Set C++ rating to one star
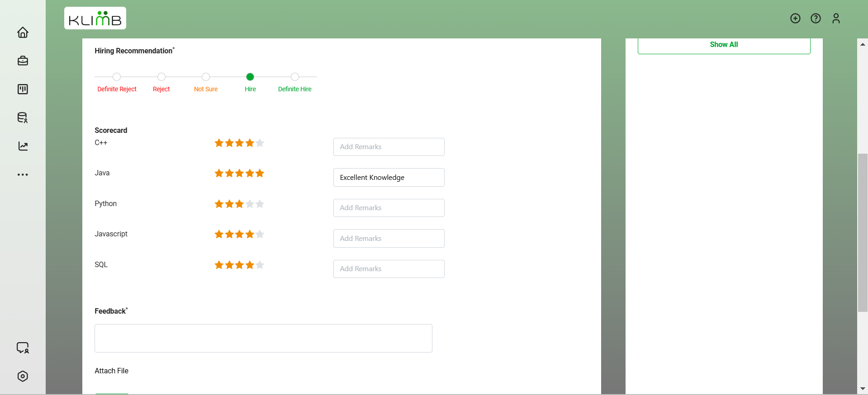The height and width of the screenshot is (395, 868). pos(219,143)
